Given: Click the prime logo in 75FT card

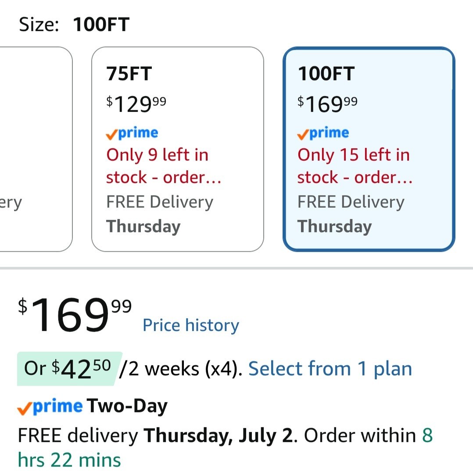Looking at the screenshot, I should [x=132, y=133].
